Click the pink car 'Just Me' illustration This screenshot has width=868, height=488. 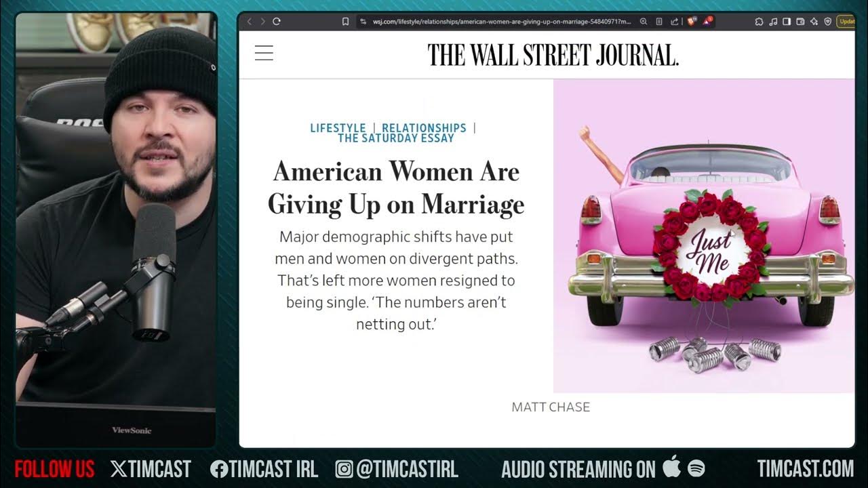[x=704, y=236]
